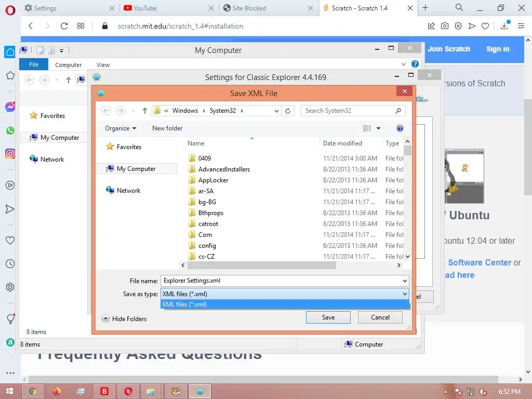Click file list vertical scrollbar down arrow
This screenshot has height=399, width=532.
tap(407, 257)
